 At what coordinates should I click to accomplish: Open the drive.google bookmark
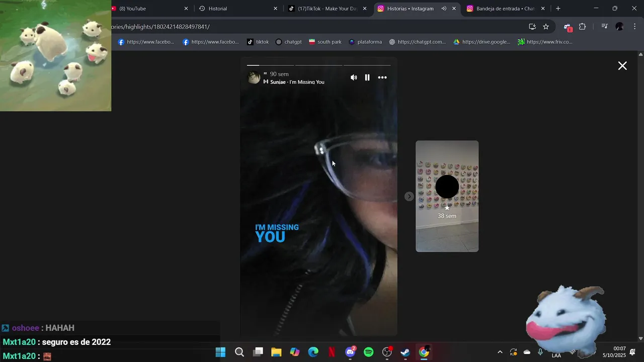[481, 42]
